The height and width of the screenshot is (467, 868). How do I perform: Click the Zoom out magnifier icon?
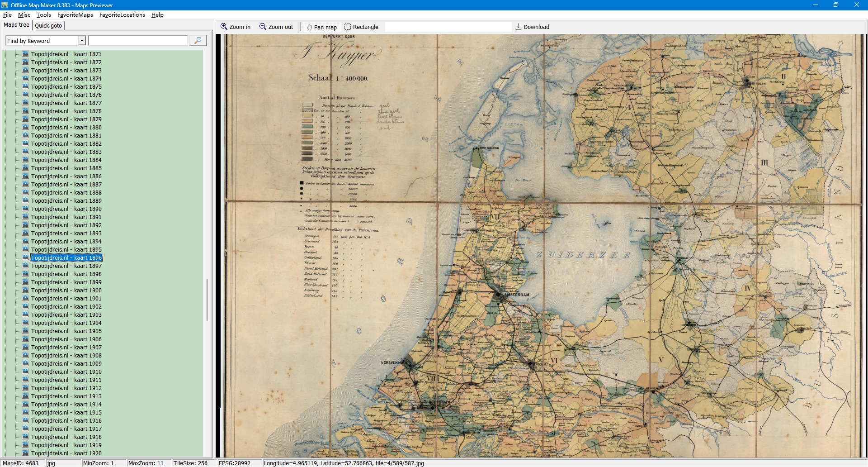263,27
